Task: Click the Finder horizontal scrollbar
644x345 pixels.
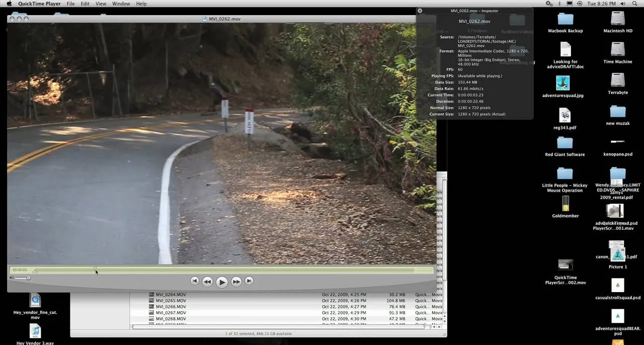Action: click(279, 326)
